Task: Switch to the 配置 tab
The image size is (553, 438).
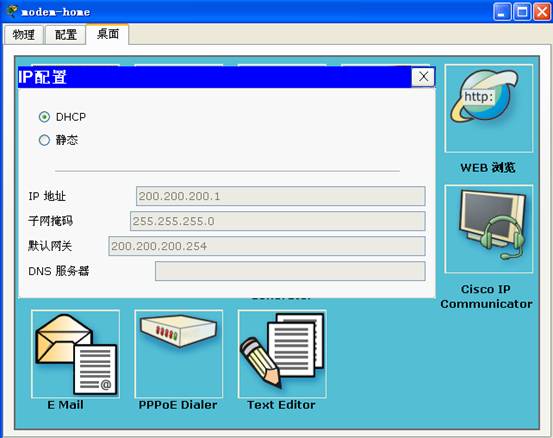Action: (x=66, y=35)
